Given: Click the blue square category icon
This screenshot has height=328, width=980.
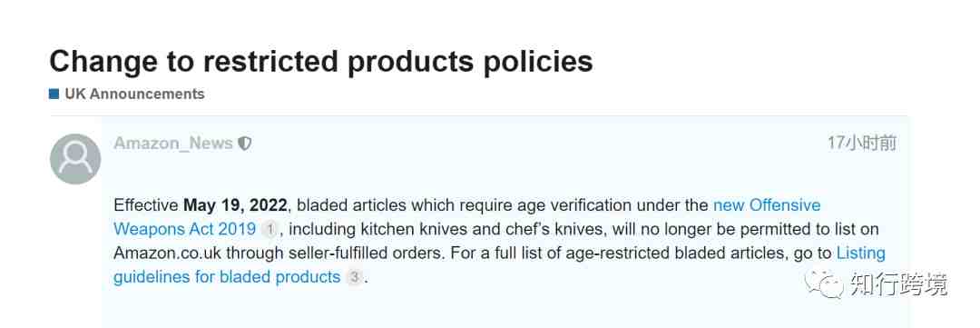Looking at the screenshot, I should [x=54, y=94].
